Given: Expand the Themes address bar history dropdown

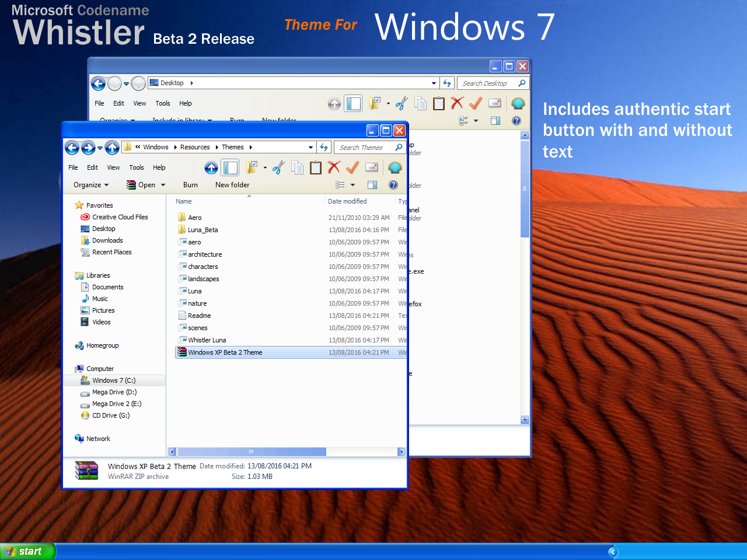Looking at the screenshot, I should point(311,147).
